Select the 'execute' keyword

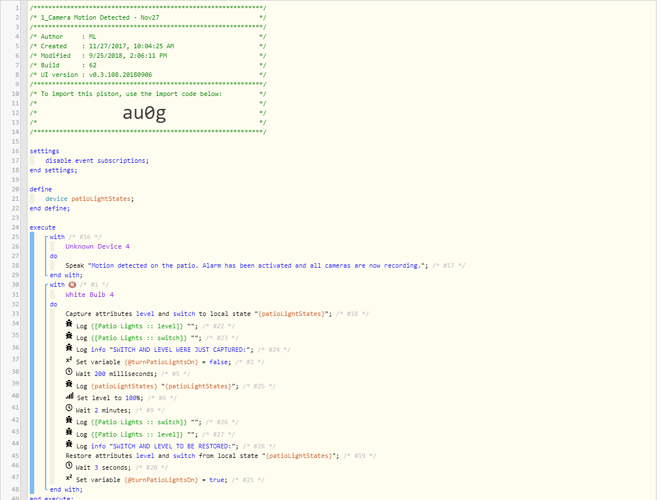click(43, 227)
